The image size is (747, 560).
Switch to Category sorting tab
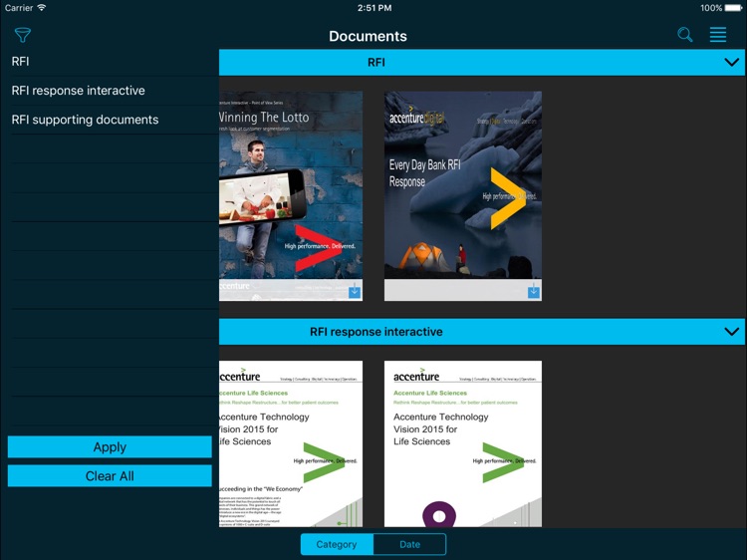tap(337, 544)
